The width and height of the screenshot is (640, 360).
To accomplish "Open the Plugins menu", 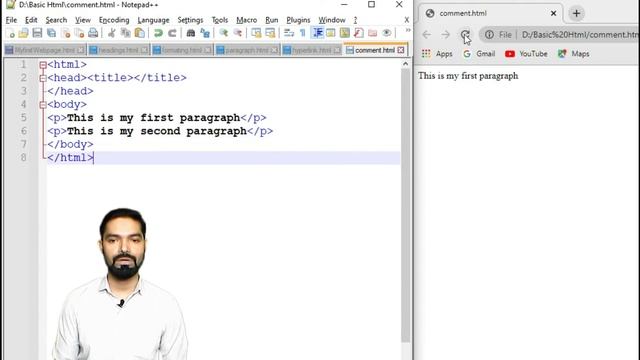I will tap(298, 20).
